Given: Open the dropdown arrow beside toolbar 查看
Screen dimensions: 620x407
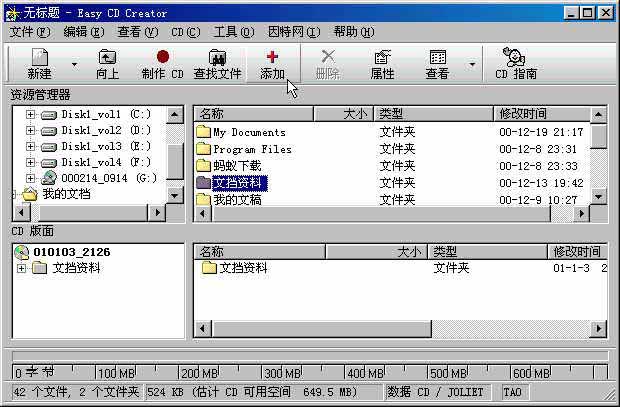Looking at the screenshot, I should (472, 64).
